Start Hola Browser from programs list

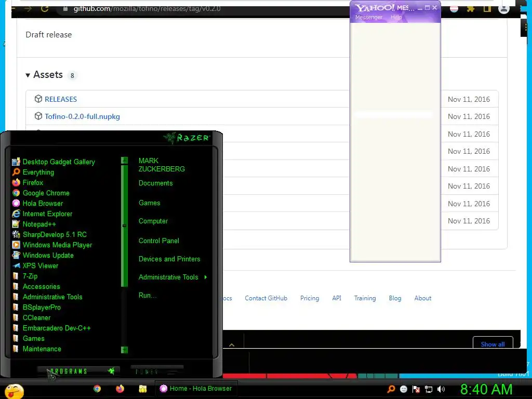pos(37,203)
